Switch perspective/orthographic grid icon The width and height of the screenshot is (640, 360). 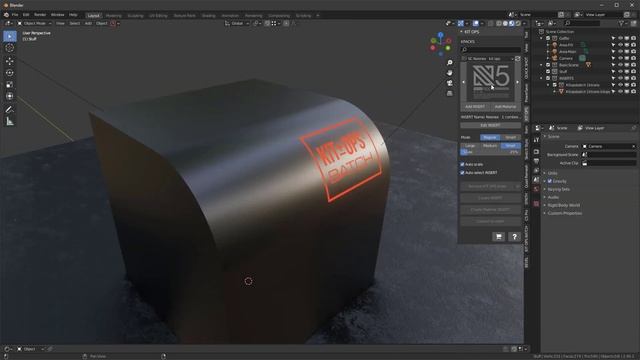449,93
